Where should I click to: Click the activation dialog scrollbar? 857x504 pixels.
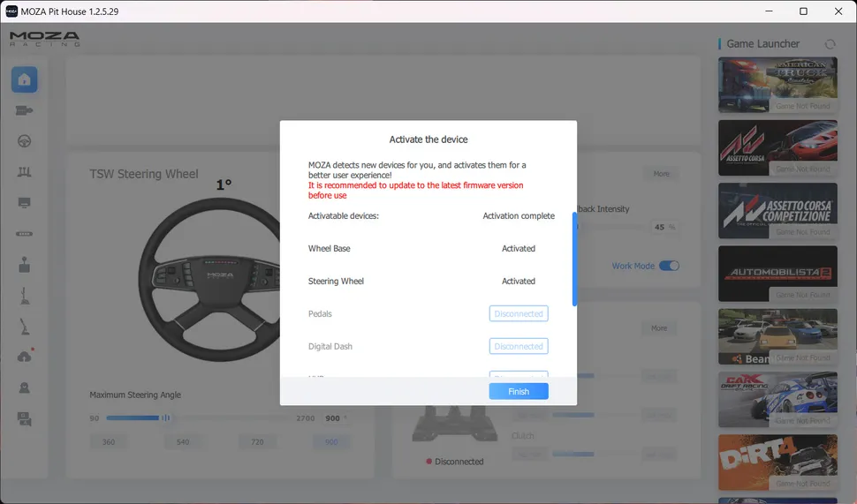tap(574, 259)
